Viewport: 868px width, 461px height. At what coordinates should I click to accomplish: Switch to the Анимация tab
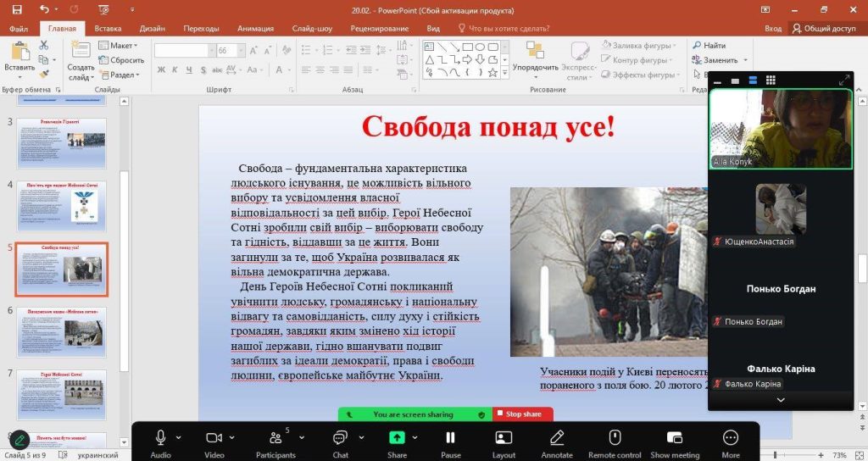(x=255, y=28)
